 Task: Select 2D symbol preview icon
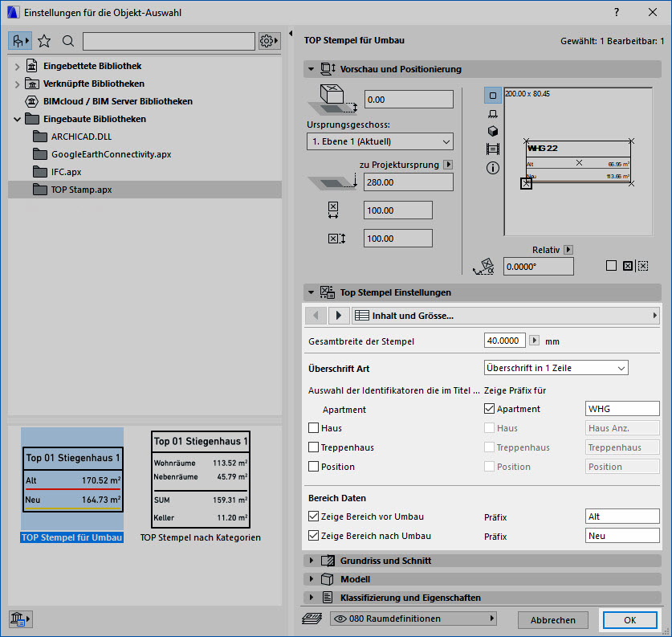[493, 96]
